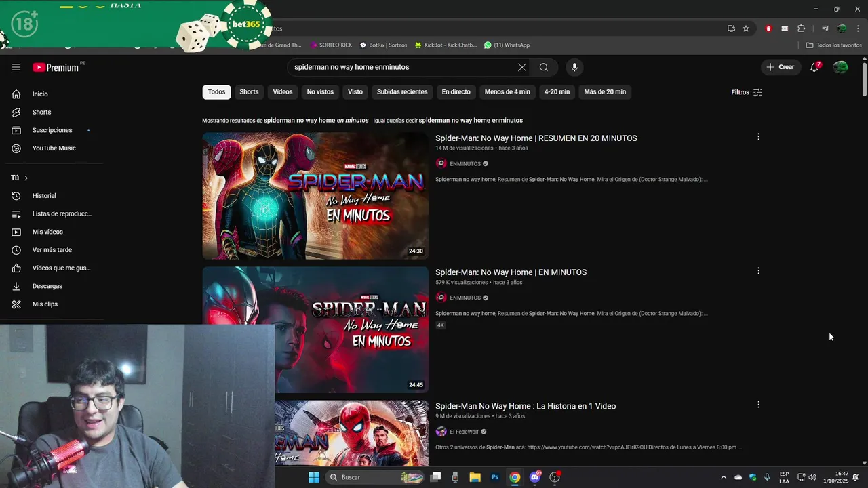Show hidden system tray icons

[723, 477]
